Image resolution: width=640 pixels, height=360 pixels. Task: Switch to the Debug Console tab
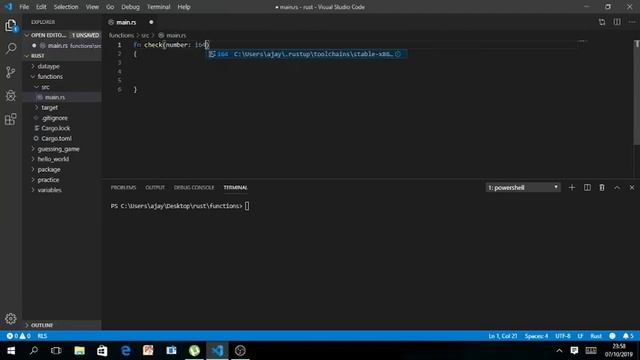tap(194, 187)
